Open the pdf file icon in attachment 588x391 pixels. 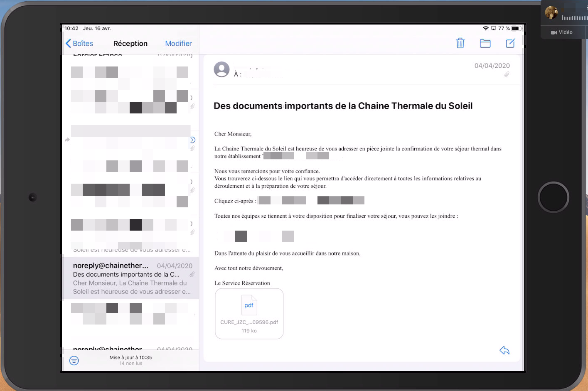[249, 305]
